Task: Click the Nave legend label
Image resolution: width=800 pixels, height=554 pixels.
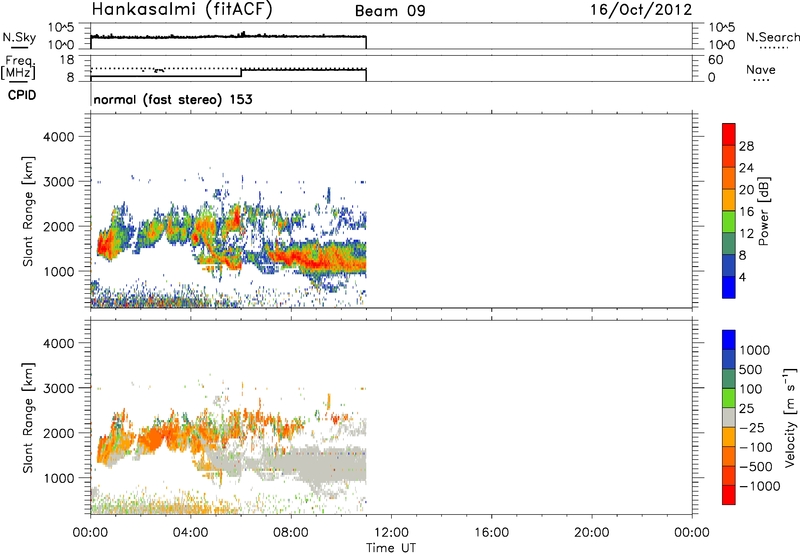Action: click(760, 70)
